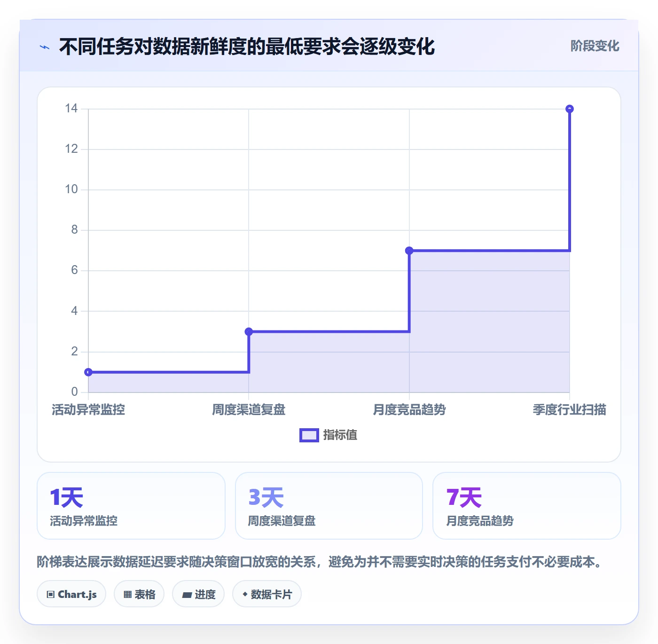This screenshot has height=644, width=658.
Task: Click the grid icon in 表格 chip
Action: pos(127,595)
